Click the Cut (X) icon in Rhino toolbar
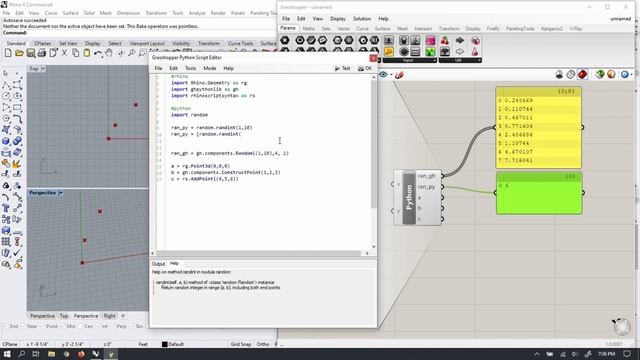Image resolution: width=640 pixels, height=360 pixels. point(64,53)
